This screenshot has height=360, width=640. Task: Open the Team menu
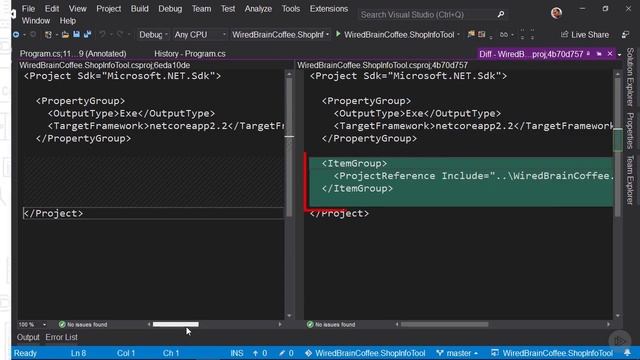[202, 9]
